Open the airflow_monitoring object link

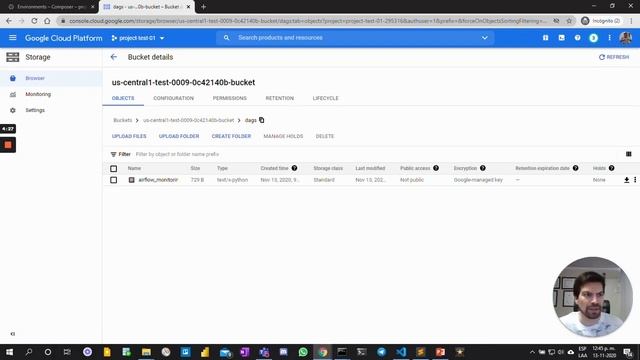pos(158,180)
